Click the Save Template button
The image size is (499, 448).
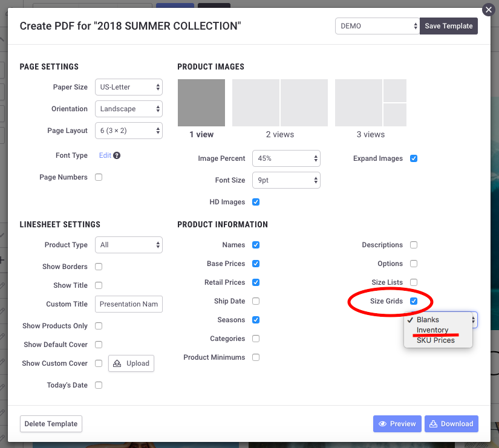pyautogui.click(x=448, y=26)
